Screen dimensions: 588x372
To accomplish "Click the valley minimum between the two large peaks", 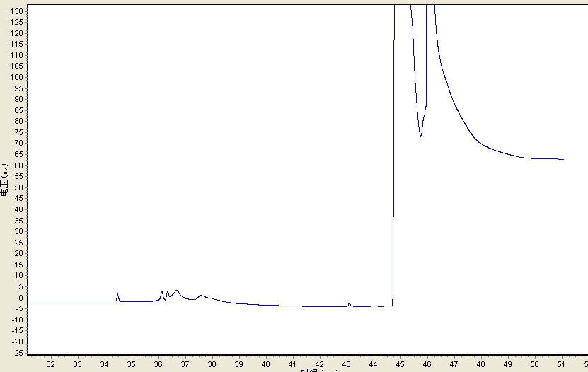I will 421,136.
